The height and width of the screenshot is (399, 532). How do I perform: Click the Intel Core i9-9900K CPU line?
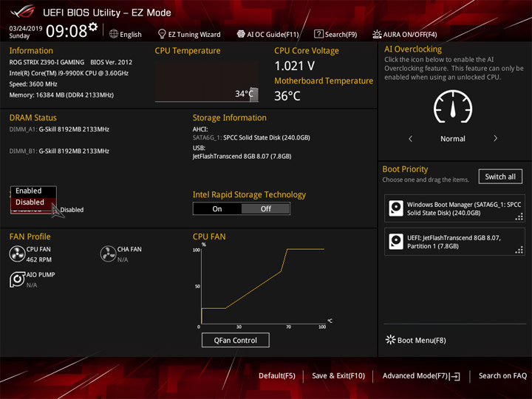click(x=69, y=73)
